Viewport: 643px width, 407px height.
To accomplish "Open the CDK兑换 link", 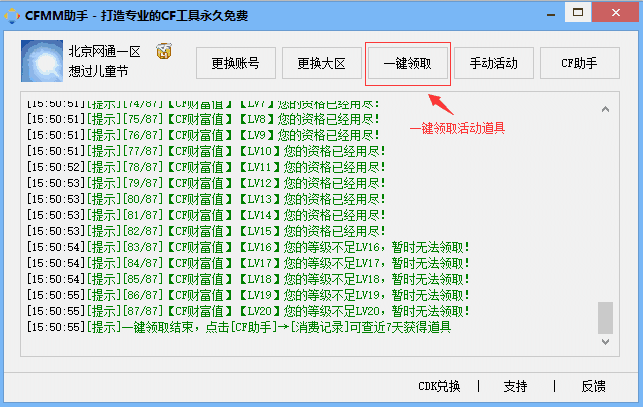I will point(439,386).
